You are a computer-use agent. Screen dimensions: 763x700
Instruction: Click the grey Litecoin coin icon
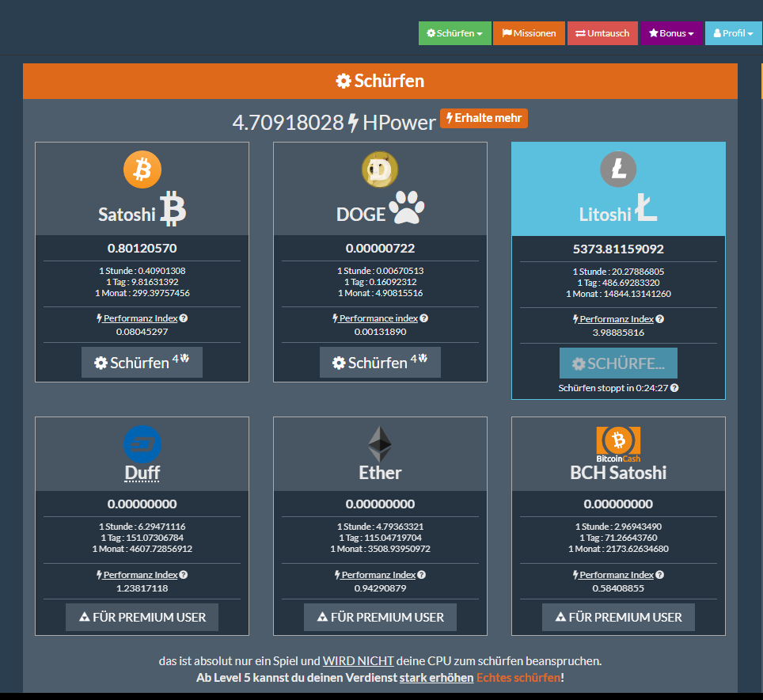618,169
